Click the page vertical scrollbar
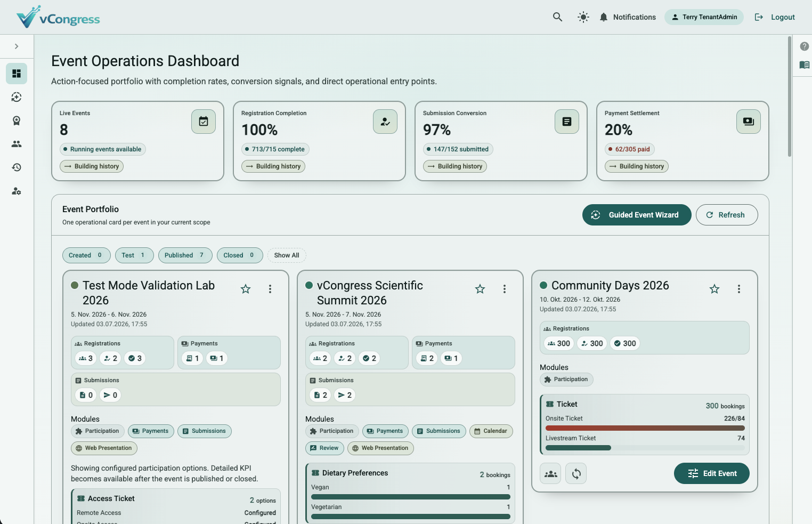This screenshot has height=524, width=812. 790,97
